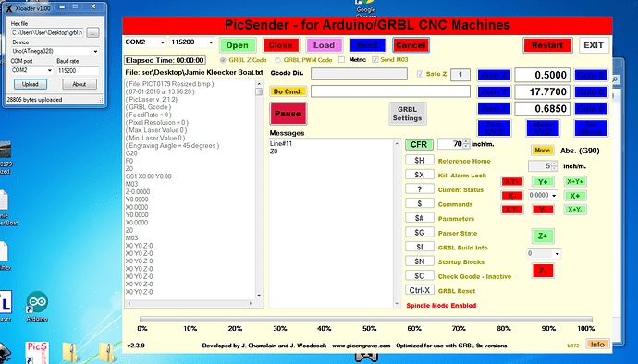The height and width of the screenshot is (364, 638).
Task: Click Goto 0 for X axis
Action: (x=591, y=75)
